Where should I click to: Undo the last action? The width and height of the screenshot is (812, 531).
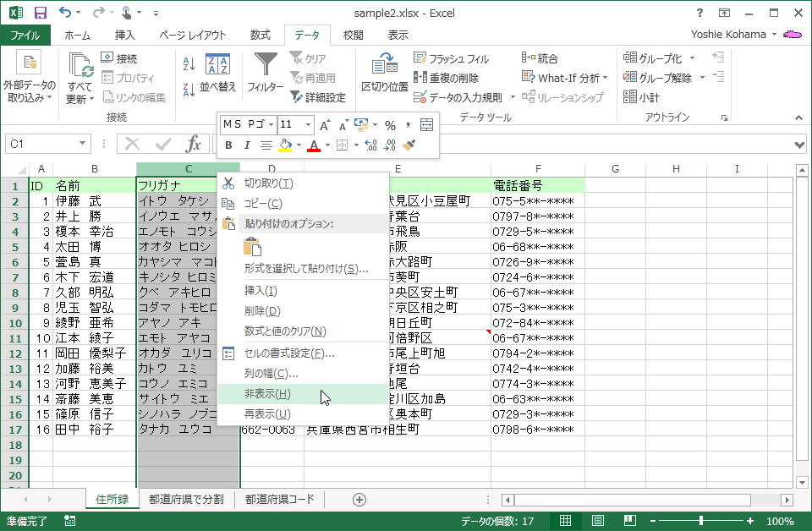tap(65, 13)
